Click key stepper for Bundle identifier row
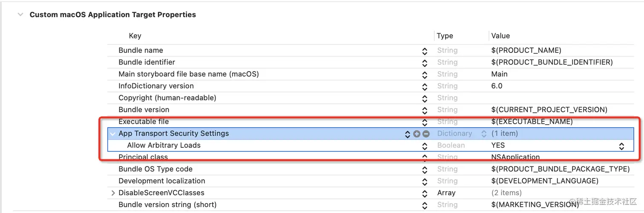This screenshot has width=644, height=213. click(425, 63)
